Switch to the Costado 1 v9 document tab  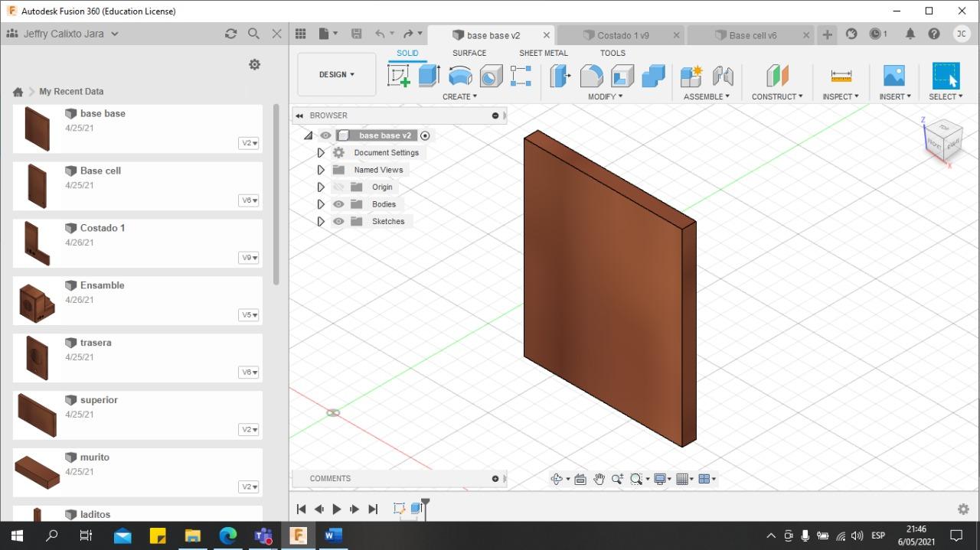622,35
